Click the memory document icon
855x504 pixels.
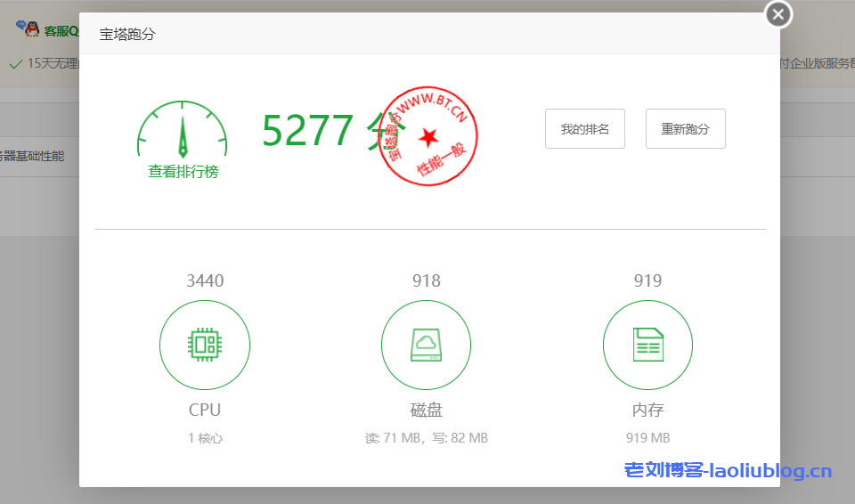647,345
